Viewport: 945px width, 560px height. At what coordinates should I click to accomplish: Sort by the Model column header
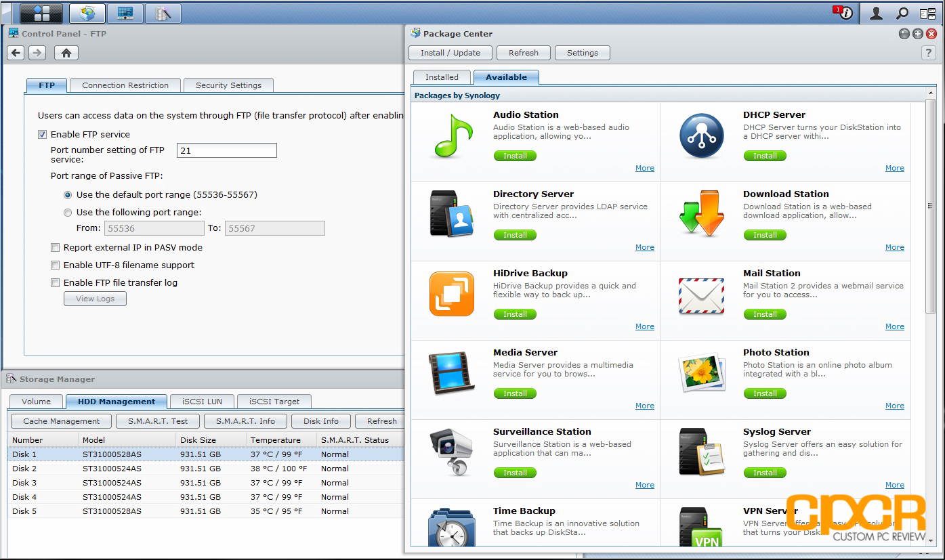click(x=127, y=440)
